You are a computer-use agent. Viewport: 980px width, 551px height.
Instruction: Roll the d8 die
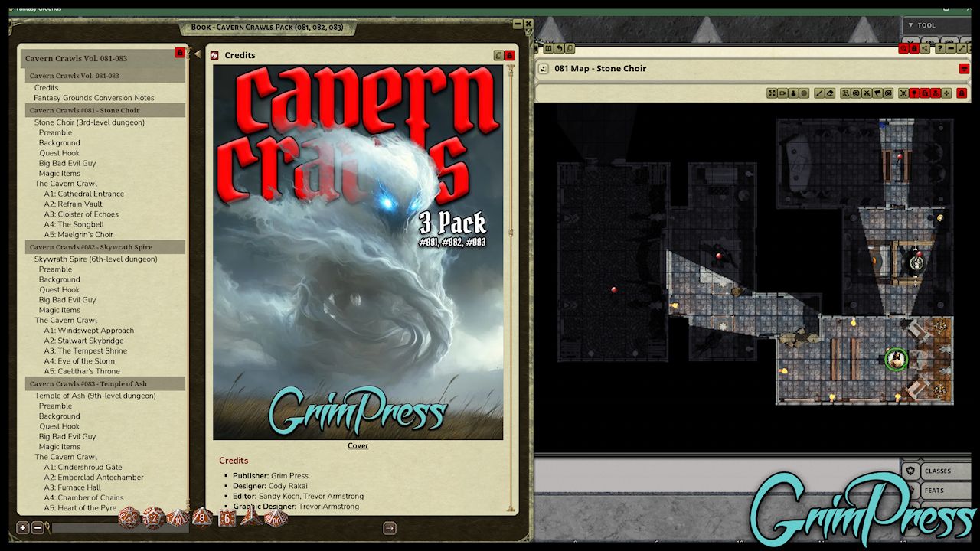202,517
